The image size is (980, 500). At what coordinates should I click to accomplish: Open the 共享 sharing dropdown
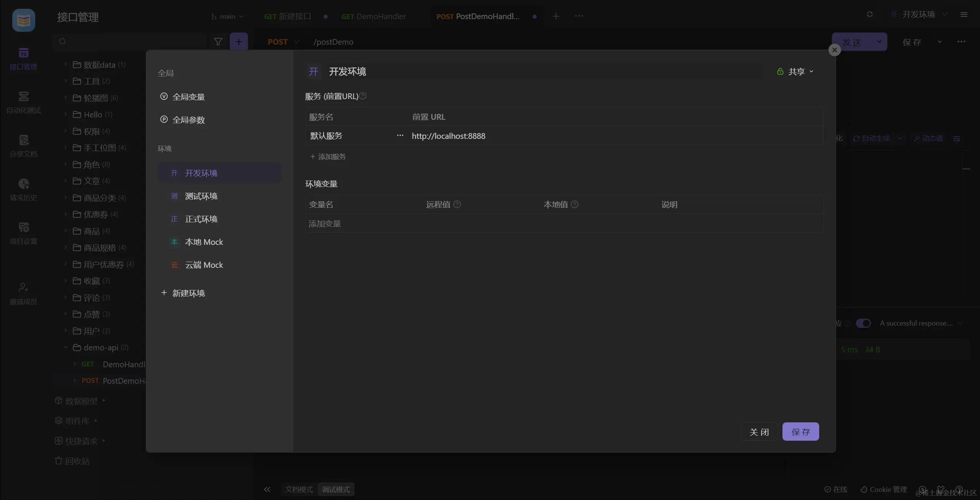[796, 72]
